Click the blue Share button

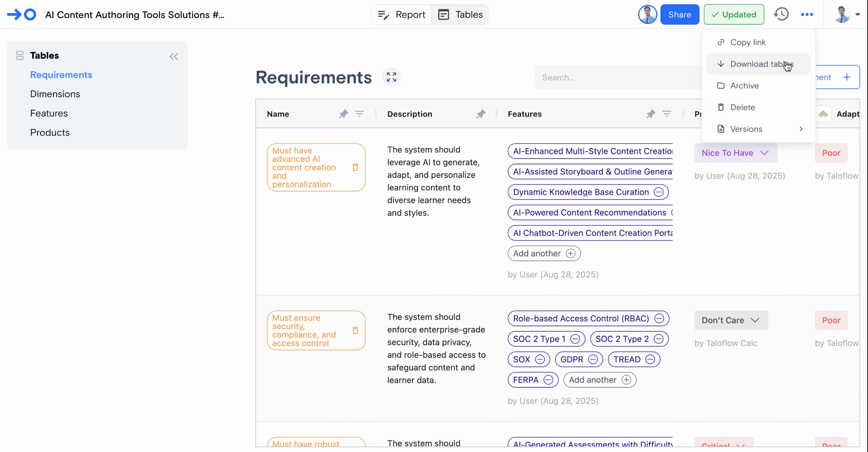(x=679, y=15)
